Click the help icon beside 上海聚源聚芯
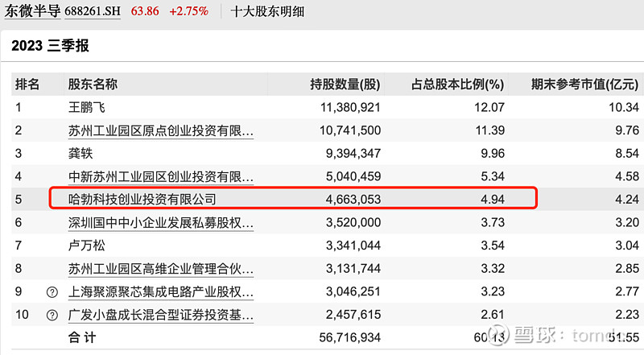644x355 pixels. 52,292
